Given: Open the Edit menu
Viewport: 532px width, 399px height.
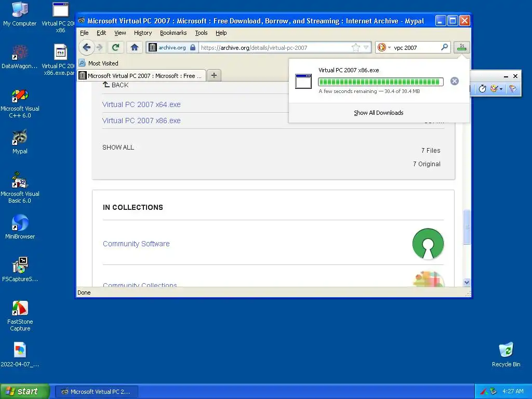Looking at the screenshot, I should click(x=101, y=33).
